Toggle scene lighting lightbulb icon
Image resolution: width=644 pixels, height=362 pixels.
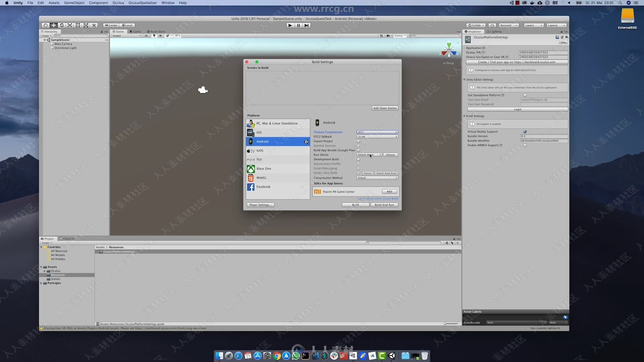[154, 36]
